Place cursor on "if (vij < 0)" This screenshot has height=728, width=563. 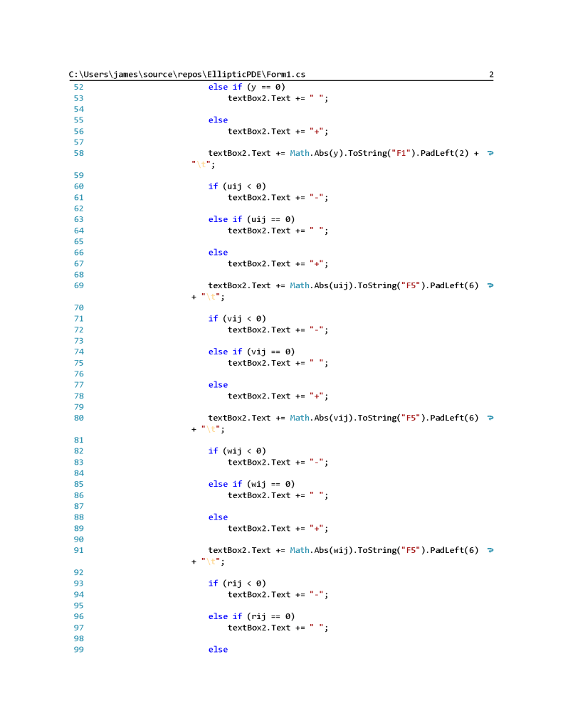(237, 319)
